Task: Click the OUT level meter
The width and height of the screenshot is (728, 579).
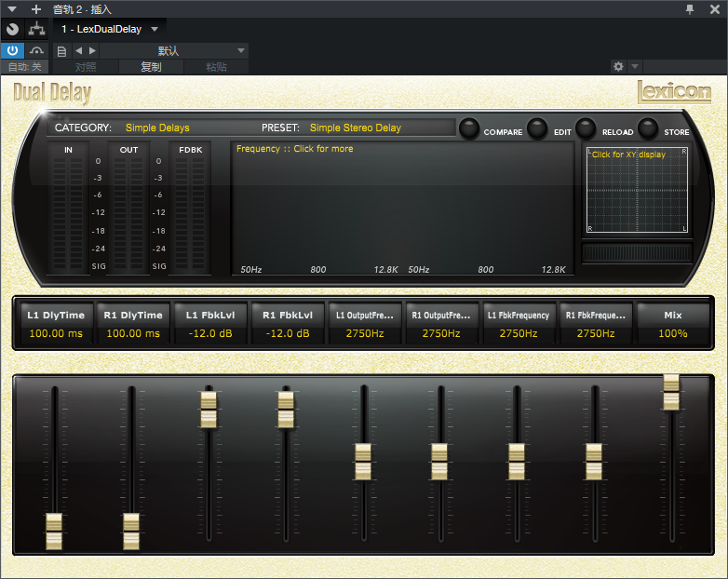Action: click(x=128, y=208)
